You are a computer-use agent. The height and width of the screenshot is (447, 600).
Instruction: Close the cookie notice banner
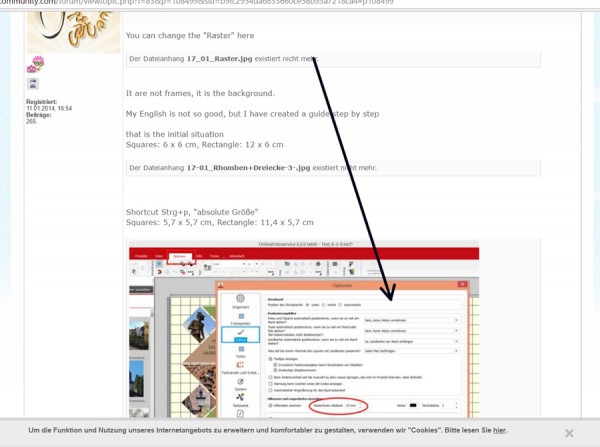pyautogui.click(x=569, y=433)
